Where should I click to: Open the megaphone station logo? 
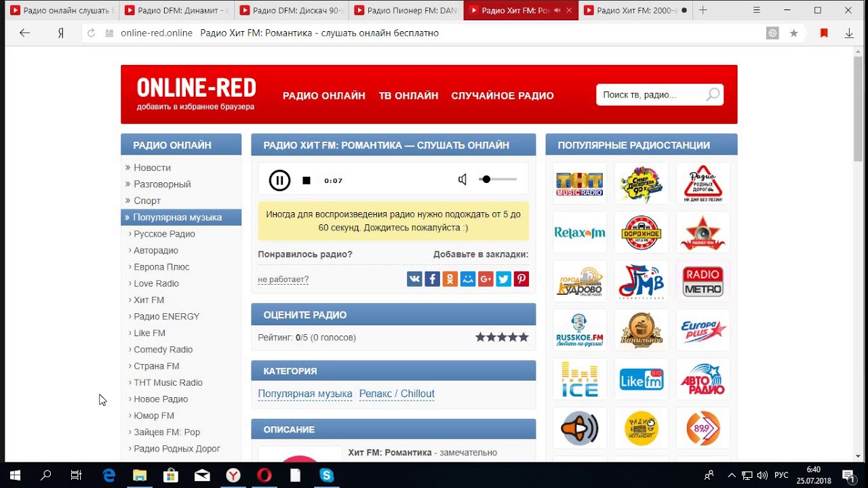click(x=579, y=428)
